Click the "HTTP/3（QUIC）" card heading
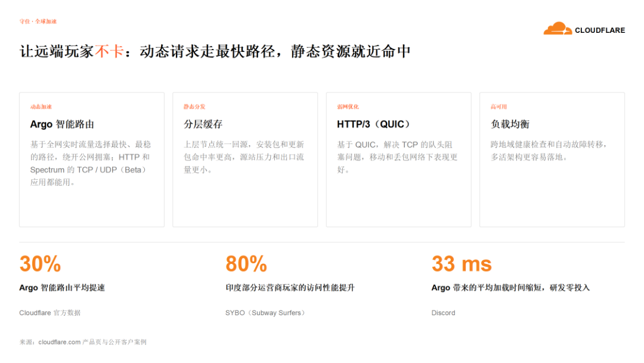Viewport: 644px width, 363px height. (x=373, y=124)
